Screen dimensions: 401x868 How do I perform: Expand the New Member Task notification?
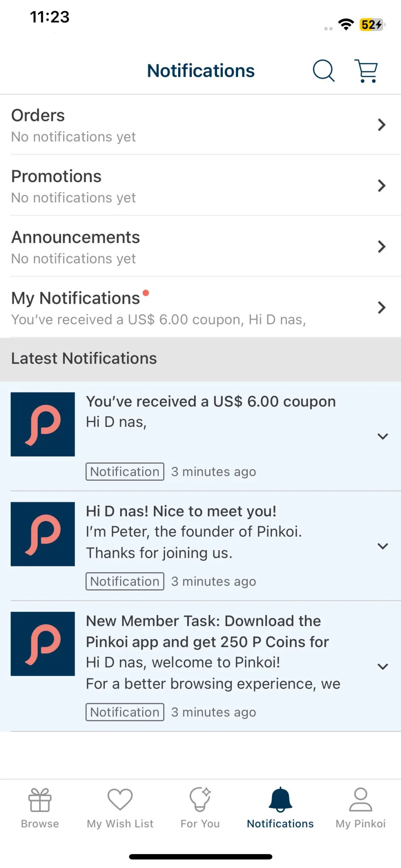coord(383,666)
